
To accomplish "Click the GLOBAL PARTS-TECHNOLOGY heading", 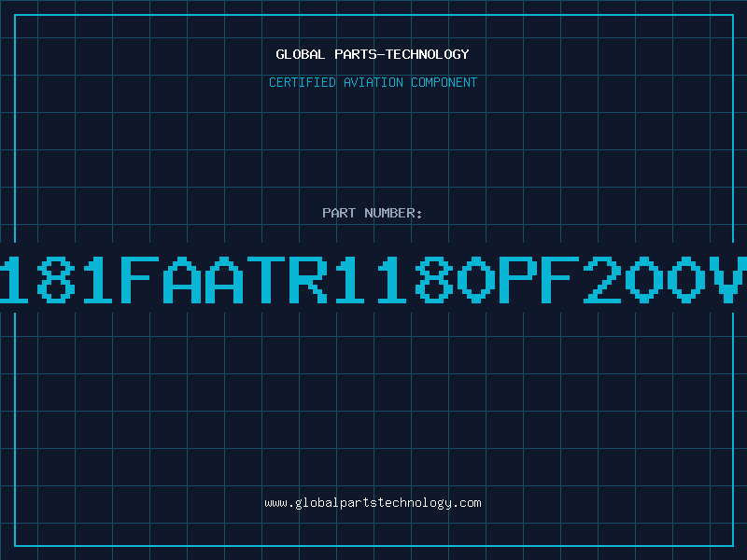I will click(373, 54).
